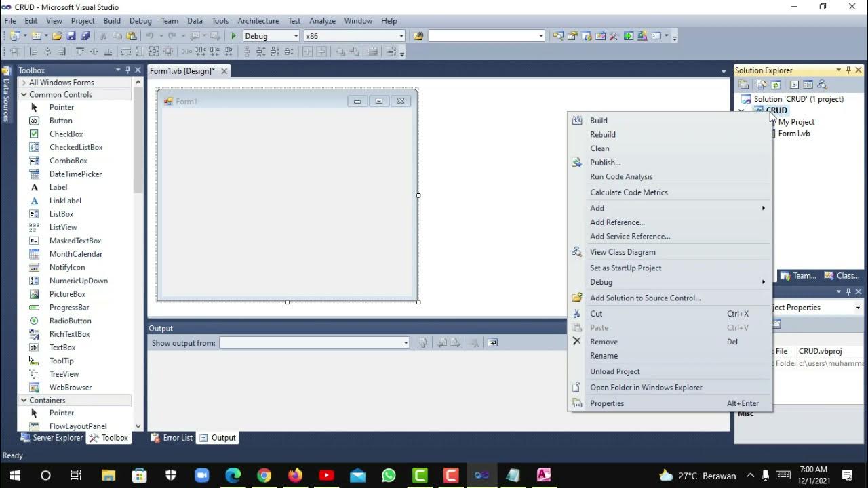868x488 pixels.
Task: Open Data Sources side tab
Action: click(6, 96)
